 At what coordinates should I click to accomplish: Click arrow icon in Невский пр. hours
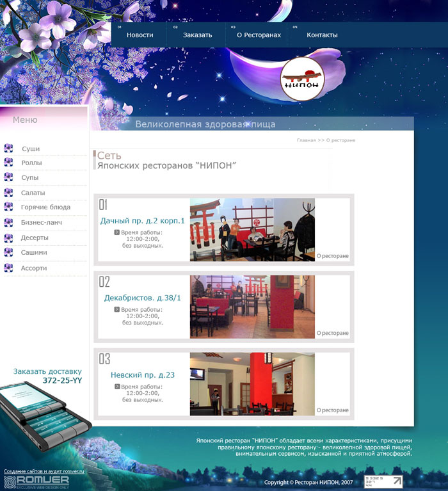[117, 387]
